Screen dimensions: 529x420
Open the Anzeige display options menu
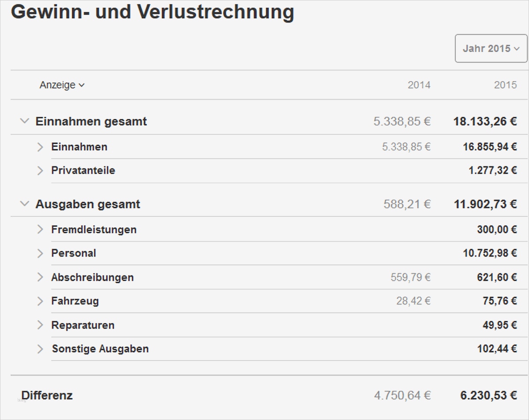coord(61,85)
